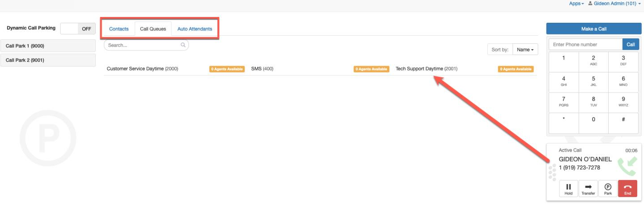Click the search magnifier icon
Image resolution: width=644 pixels, height=215 pixels.
[x=183, y=45]
